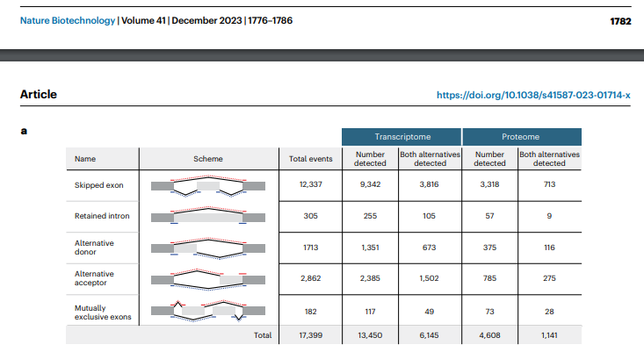Viewport: 644px width, 352px height.
Task: Click the value 182
Action: 310,312
